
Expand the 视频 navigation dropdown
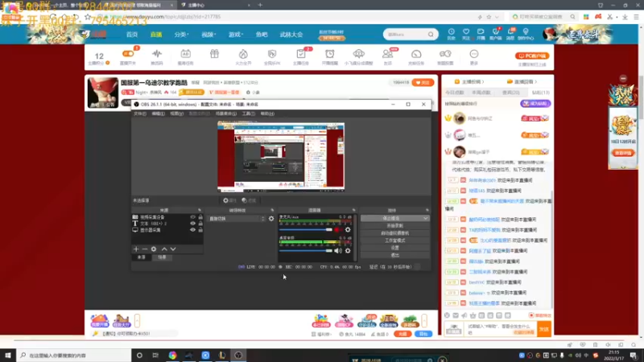[x=208, y=35]
